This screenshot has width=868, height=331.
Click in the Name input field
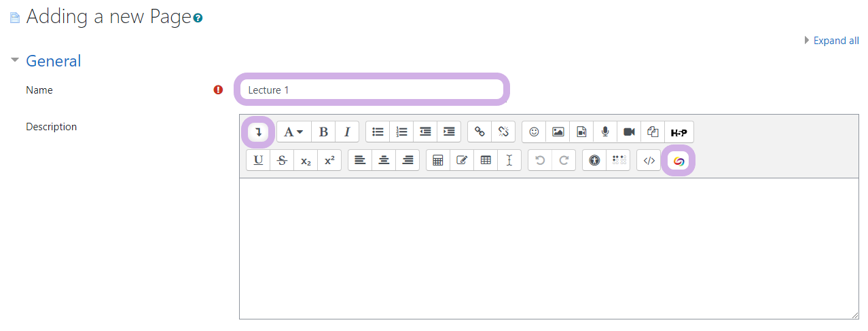pos(371,90)
